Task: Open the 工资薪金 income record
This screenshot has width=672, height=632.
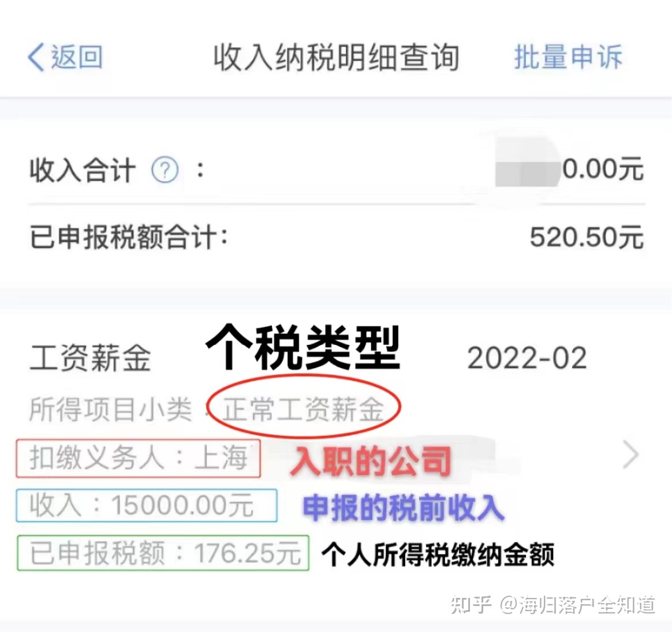Action: (x=91, y=358)
